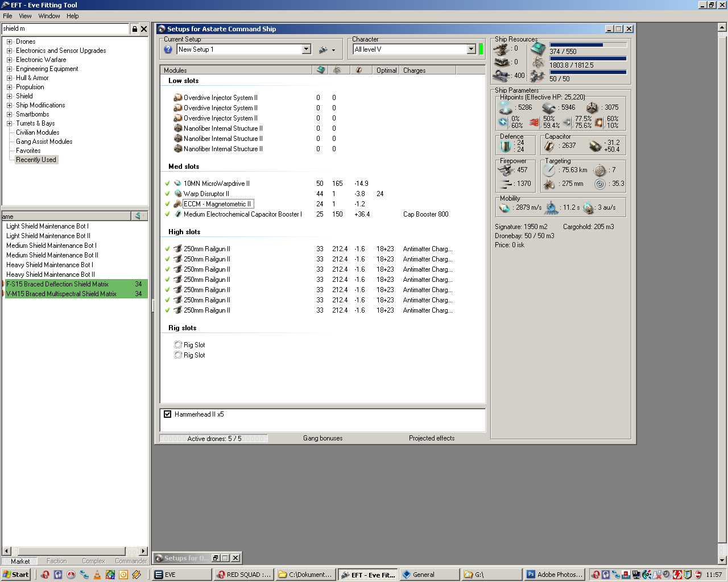Switch to the EVE taskbar button
The image size is (728, 582).
tap(181, 575)
